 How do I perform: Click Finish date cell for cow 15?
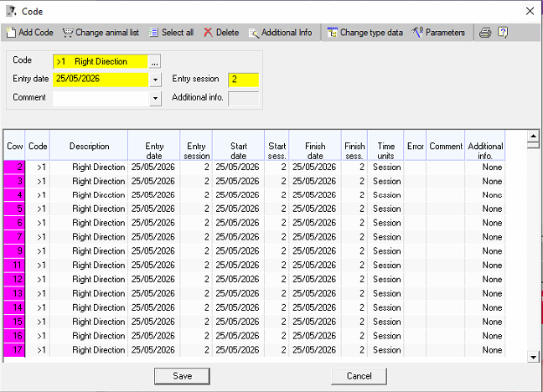314,322
